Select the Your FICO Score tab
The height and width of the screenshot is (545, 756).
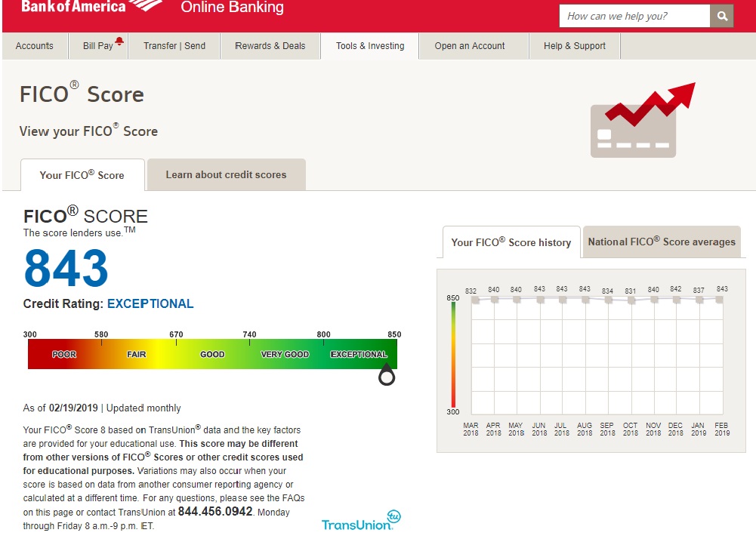pos(82,175)
